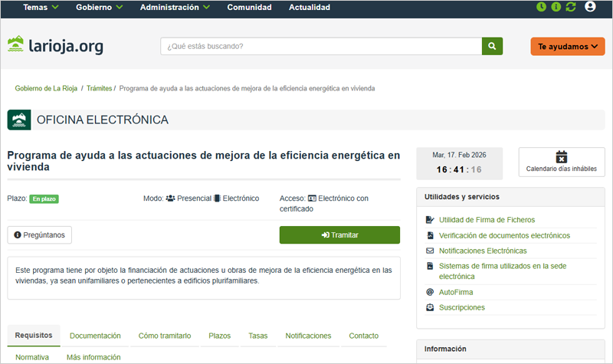Screen dimensions: 613x364
Task: Open Utilidad de Firma de Ficheros link
Action: click(x=487, y=220)
